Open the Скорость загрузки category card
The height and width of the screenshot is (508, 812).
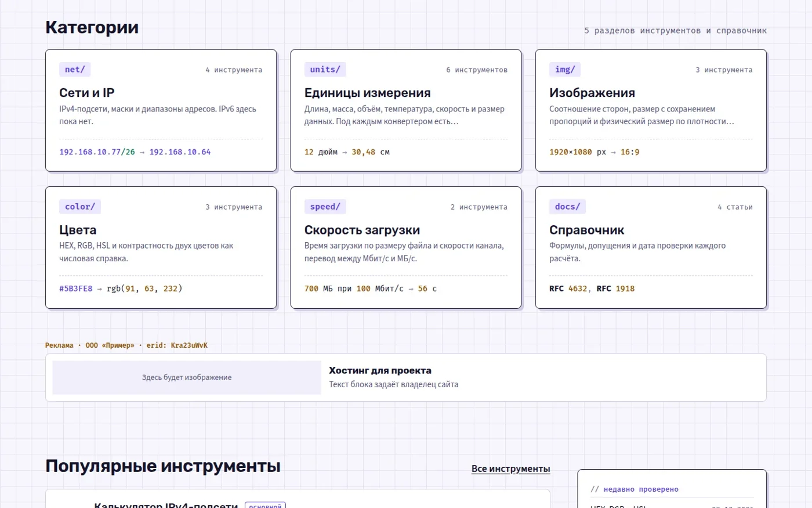click(x=405, y=247)
